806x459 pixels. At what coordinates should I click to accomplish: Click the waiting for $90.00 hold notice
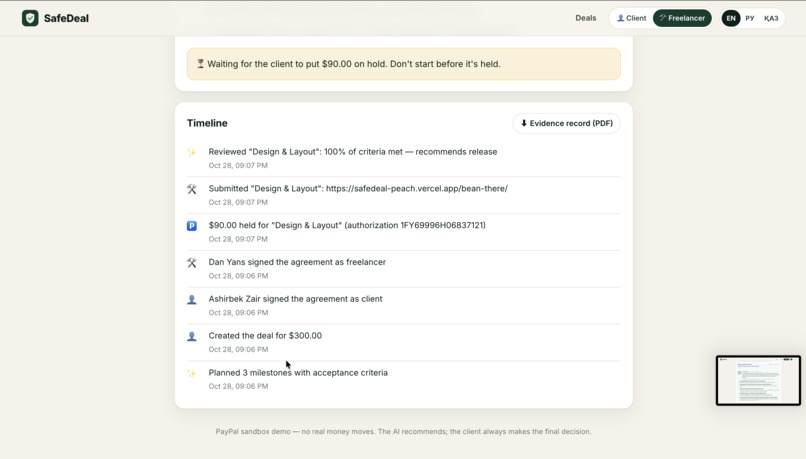(x=404, y=64)
